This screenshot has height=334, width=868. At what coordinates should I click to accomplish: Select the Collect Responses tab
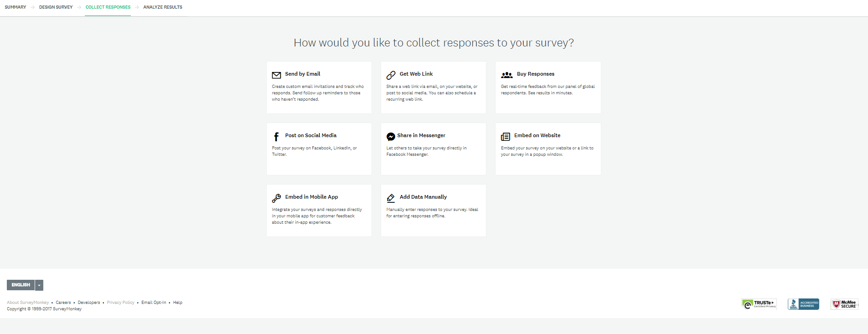[108, 7]
